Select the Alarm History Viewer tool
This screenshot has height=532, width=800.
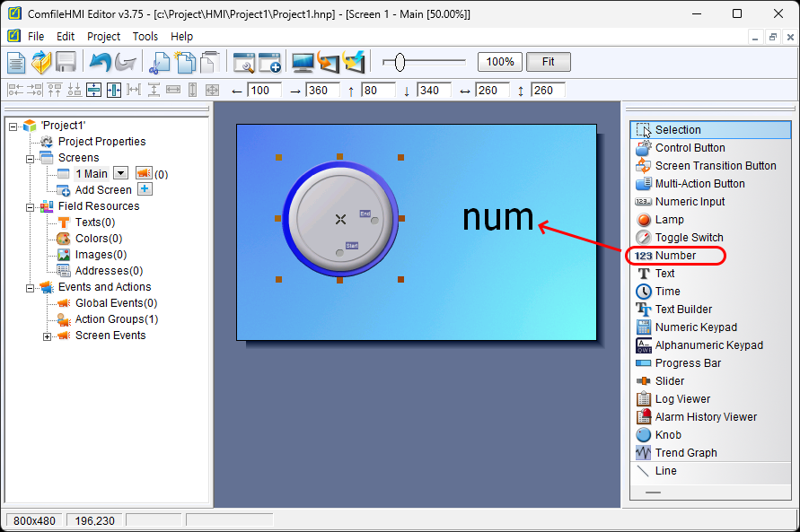click(706, 417)
